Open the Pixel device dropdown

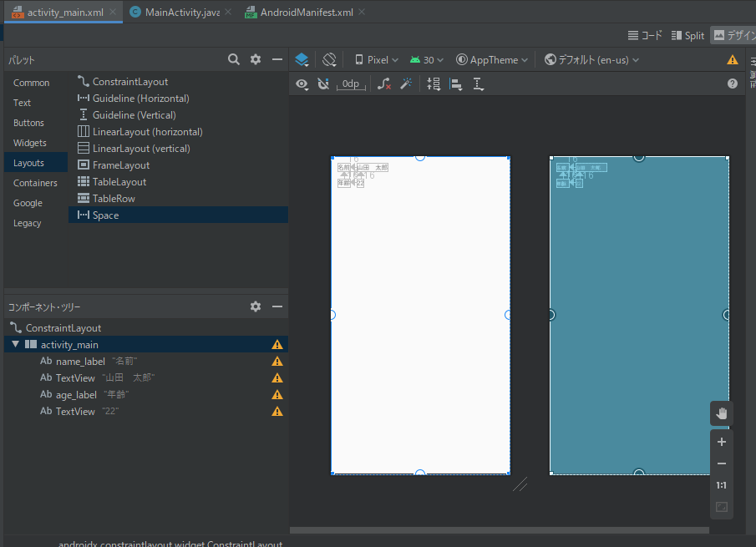377,60
